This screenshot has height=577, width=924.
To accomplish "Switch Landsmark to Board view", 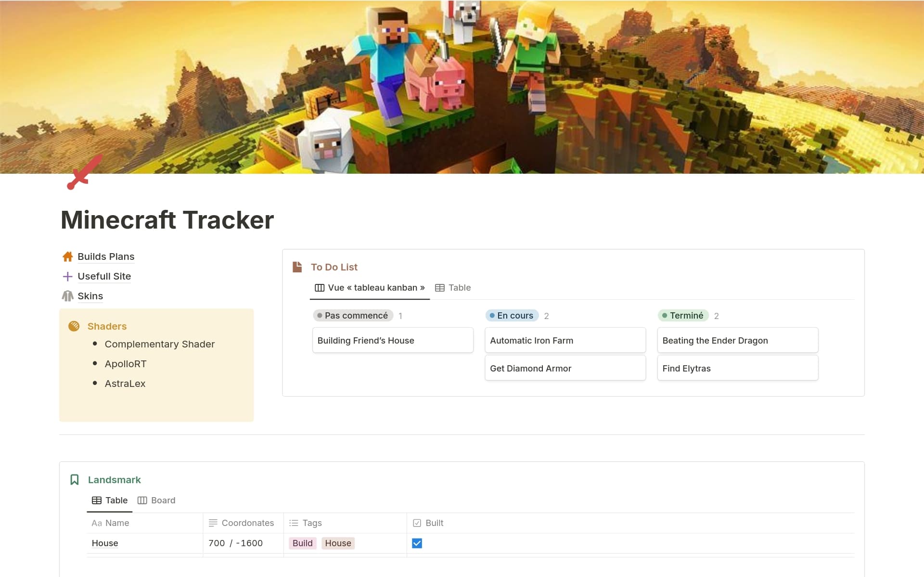I will pyautogui.click(x=156, y=500).
